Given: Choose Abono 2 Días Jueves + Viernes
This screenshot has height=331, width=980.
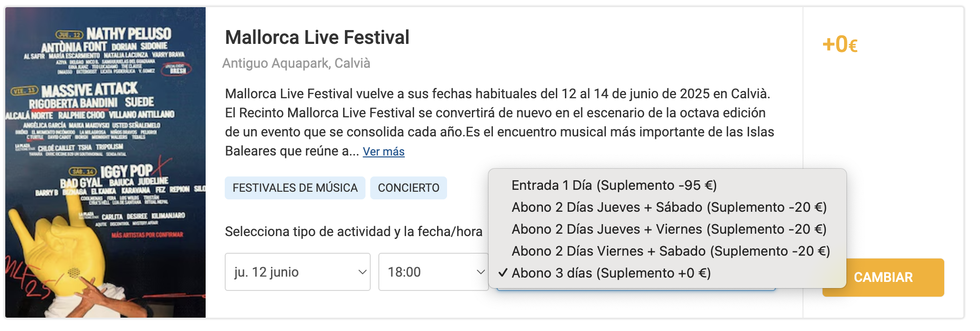Looking at the screenshot, I should [x=667, y=229].
